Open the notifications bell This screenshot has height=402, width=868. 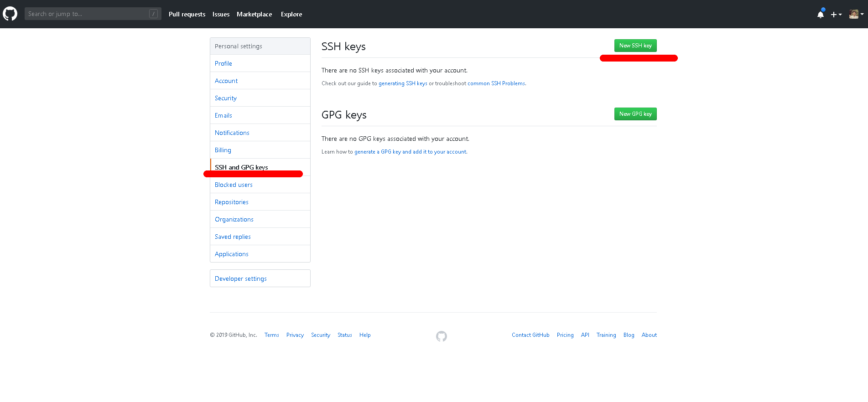pos(821,14)
